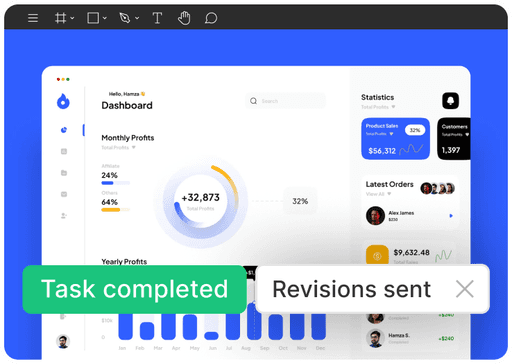Click the Revisions sent label
Image resolution: width=512 pixels, height=364 pixels.
click(352, 289)
